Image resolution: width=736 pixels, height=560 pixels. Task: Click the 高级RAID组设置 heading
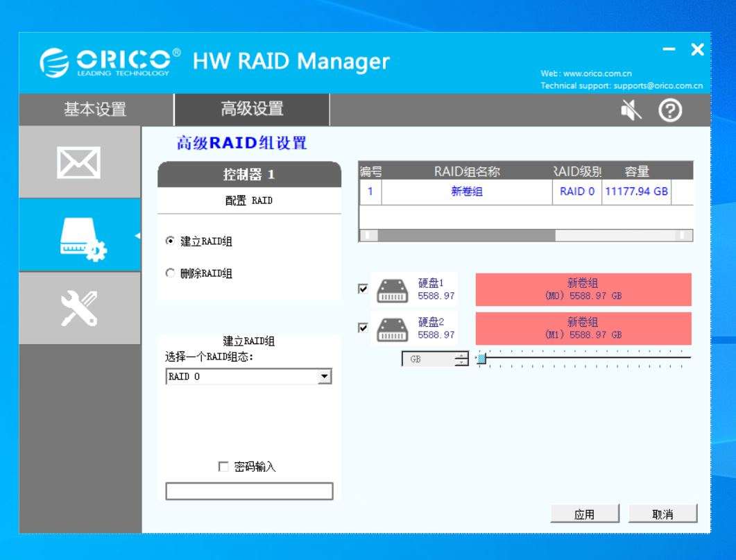[241, 143]
